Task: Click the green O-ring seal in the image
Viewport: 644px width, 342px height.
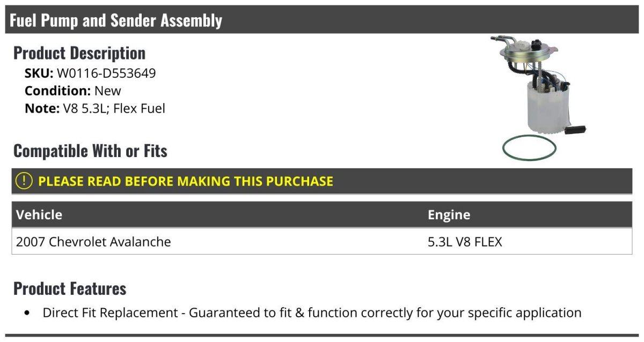Action: point(529,147)
